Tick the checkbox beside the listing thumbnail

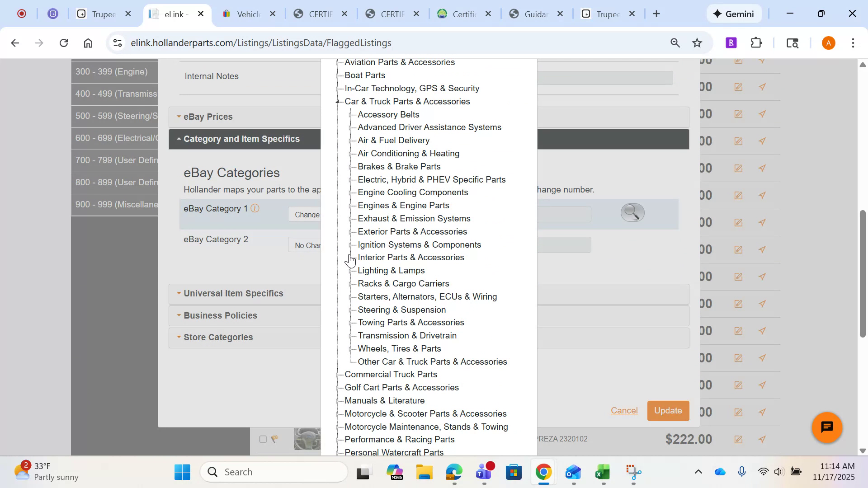click(264, 439)
